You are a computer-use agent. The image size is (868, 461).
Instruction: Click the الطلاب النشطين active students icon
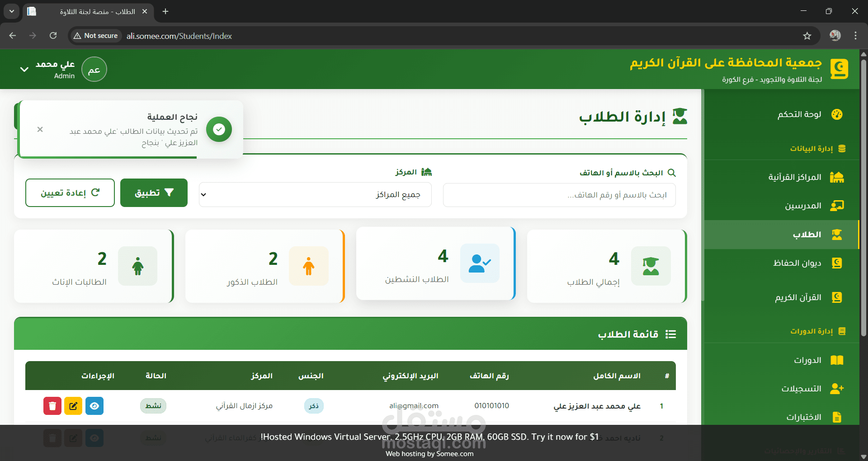tap(480, 263)
